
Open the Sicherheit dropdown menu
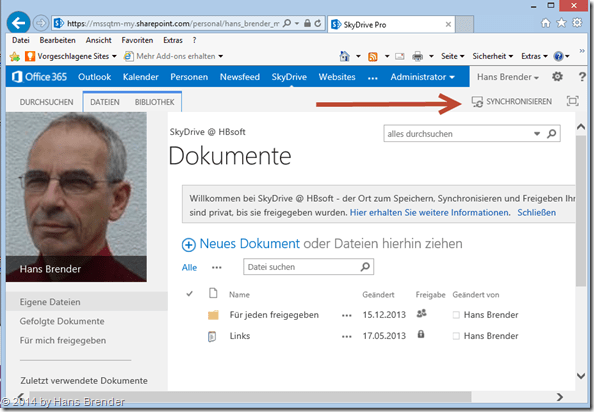(x=492, y=56)
